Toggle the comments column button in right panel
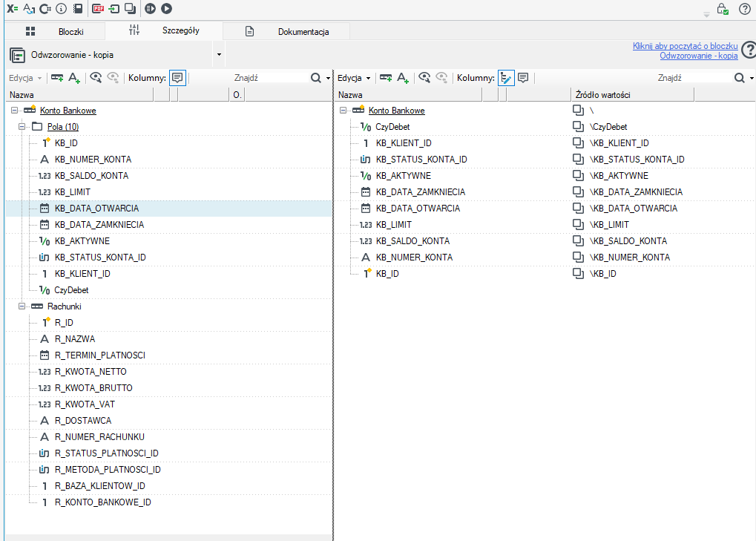 point(523,78)
